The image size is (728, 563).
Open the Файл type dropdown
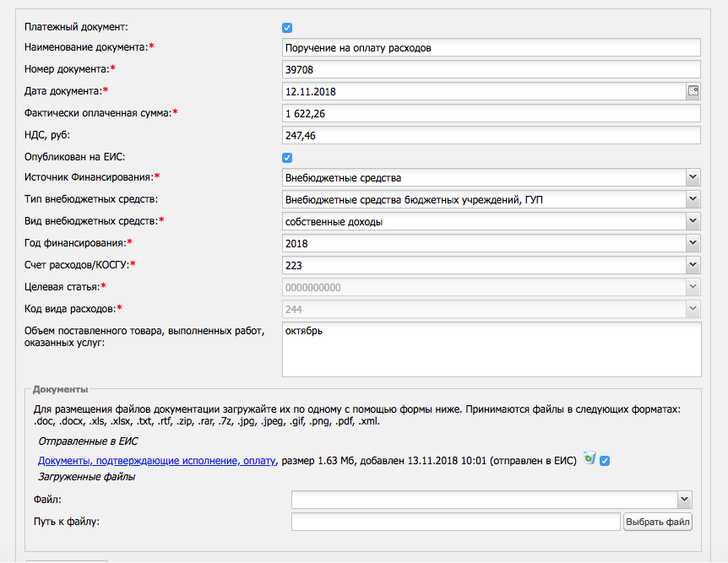coord(684,500)
